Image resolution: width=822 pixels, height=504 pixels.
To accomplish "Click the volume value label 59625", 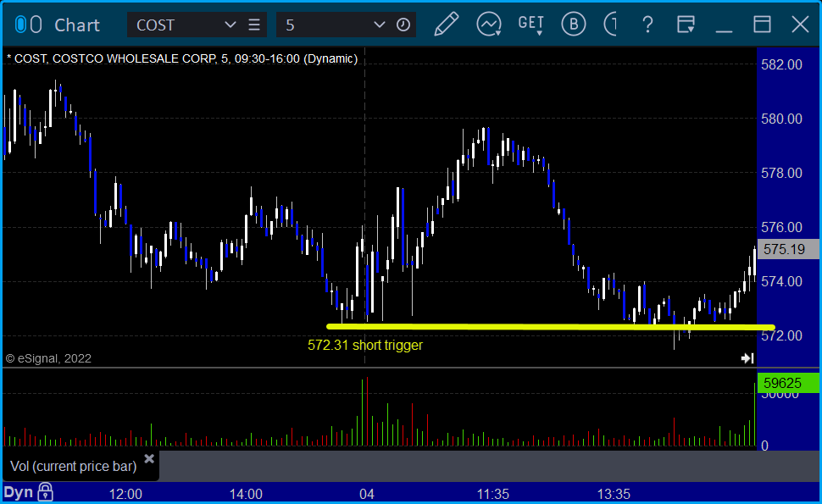I will click(x=788, y=383).
